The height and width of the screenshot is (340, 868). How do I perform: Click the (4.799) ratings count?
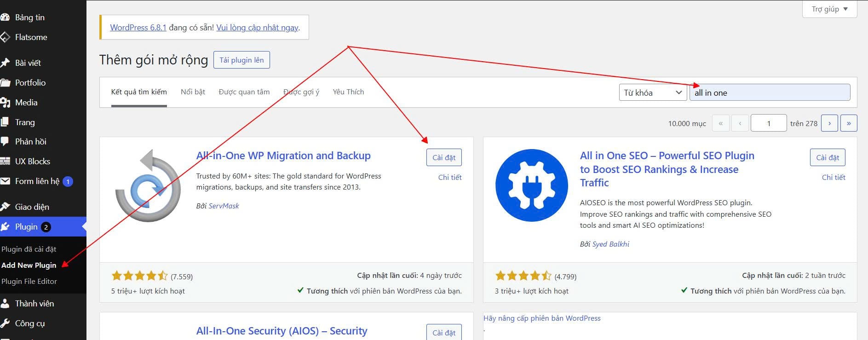(x=565, y=277)
